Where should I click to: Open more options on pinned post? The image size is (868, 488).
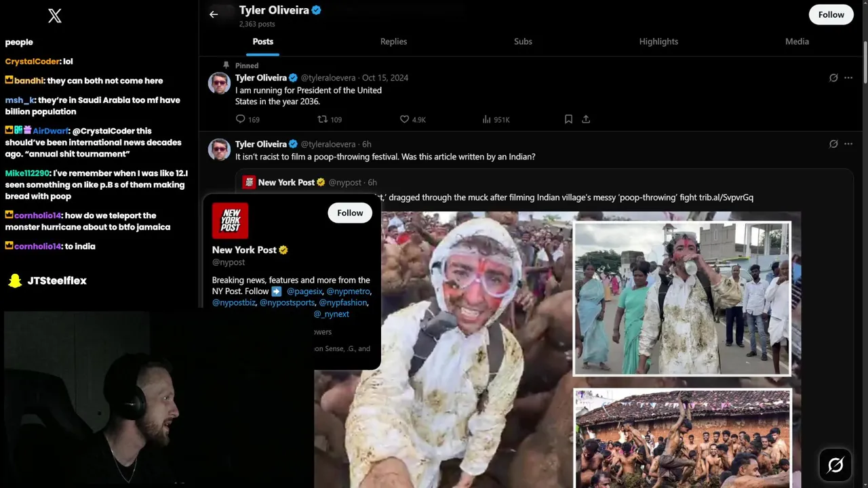pos(848,78)
